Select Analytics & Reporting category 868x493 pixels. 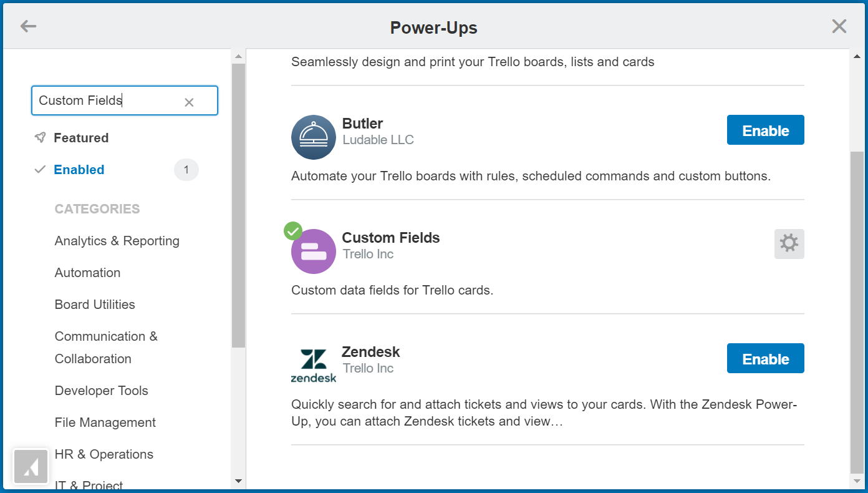pyautogui.click(x=117, y=241)
